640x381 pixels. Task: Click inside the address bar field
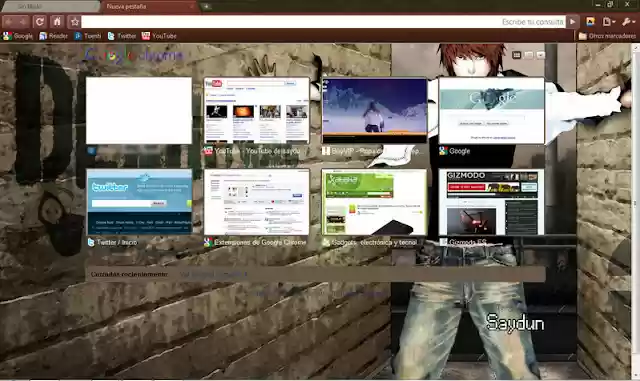(x=323, y=22)
